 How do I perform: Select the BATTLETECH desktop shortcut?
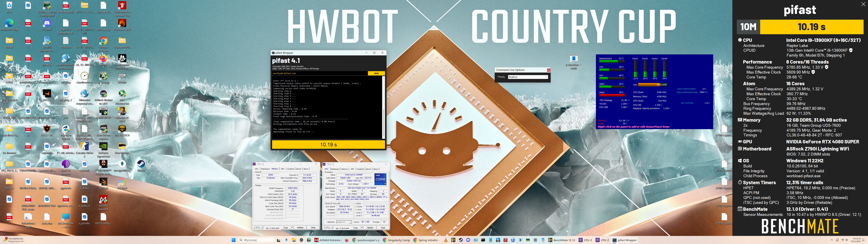tap(122, 131)
